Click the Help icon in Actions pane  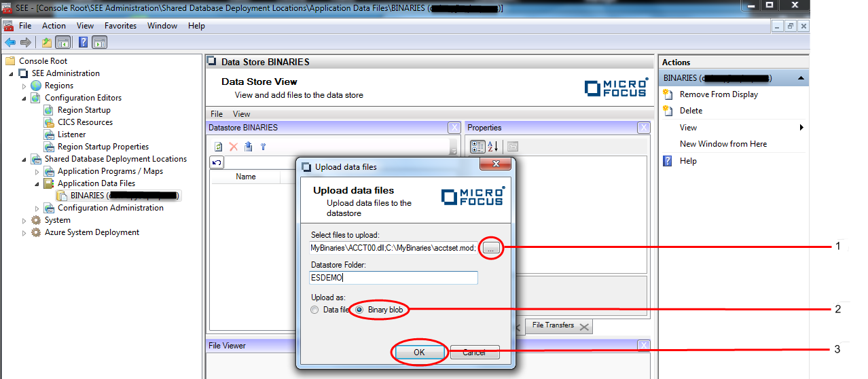(668, 161)
